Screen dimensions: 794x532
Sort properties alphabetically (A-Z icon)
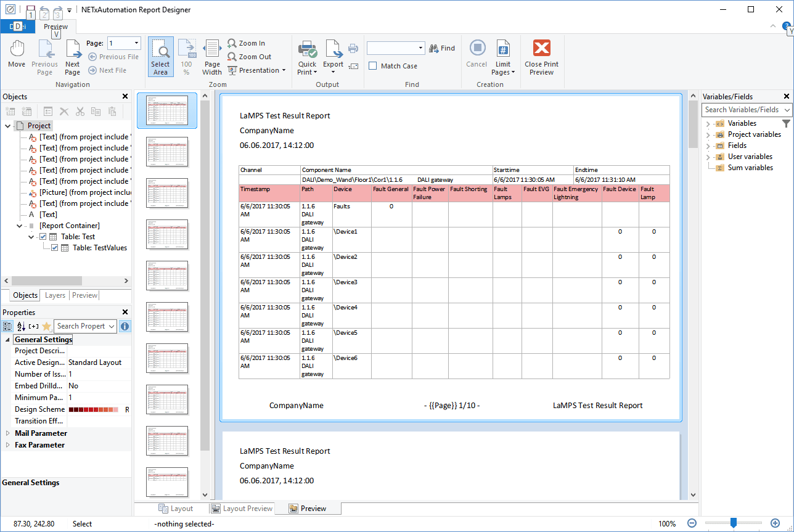click(x=21, y=326)
